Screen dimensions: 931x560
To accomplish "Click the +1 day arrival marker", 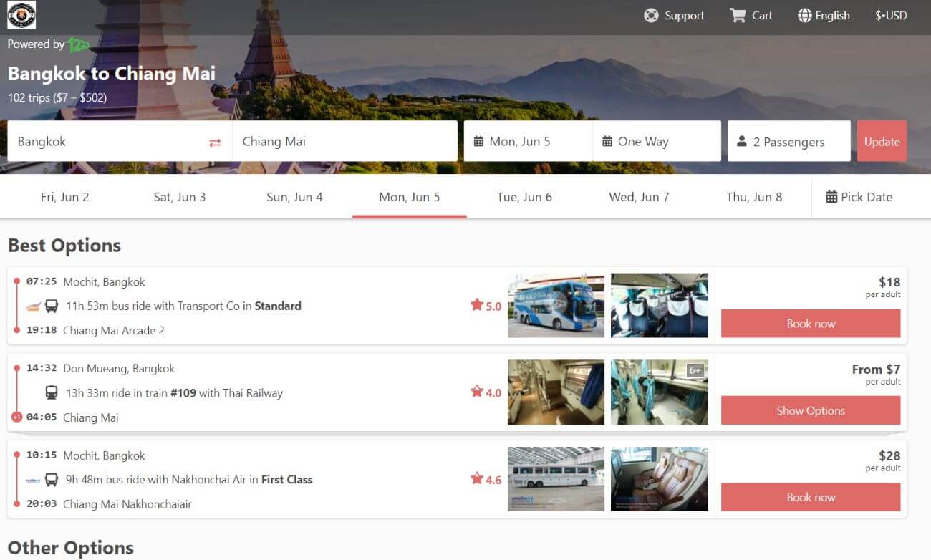I will click(x=16, y=417).
